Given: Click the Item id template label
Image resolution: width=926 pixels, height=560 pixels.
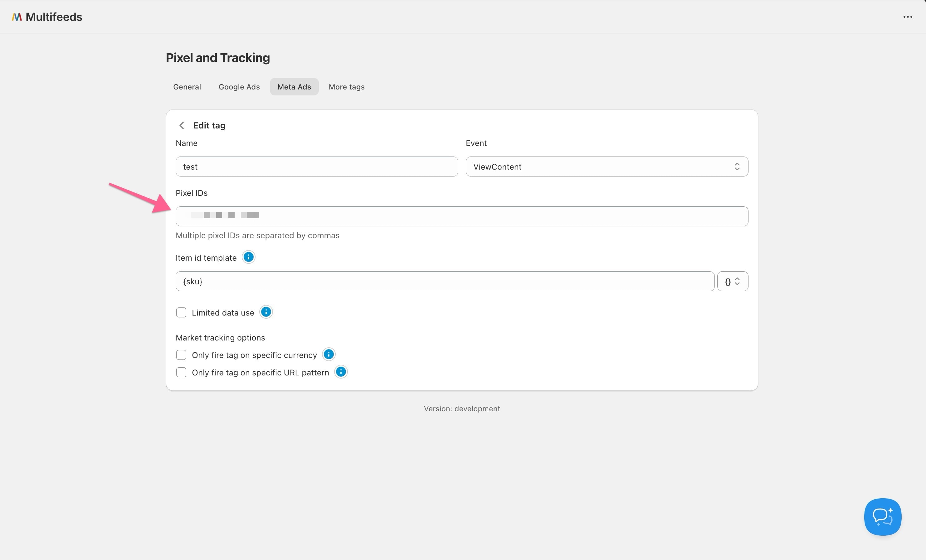Looking at the screenshot, I should [206, 258].
